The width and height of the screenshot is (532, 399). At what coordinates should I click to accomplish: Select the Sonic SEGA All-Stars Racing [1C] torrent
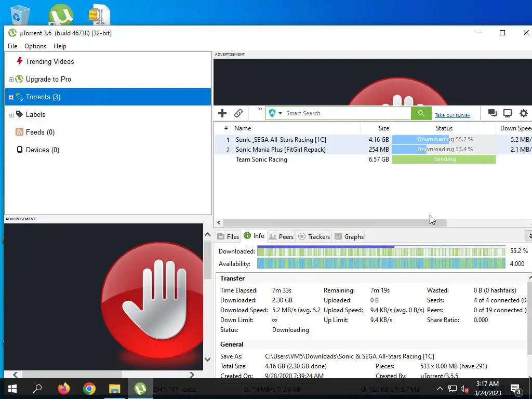[x=281, y=139]
